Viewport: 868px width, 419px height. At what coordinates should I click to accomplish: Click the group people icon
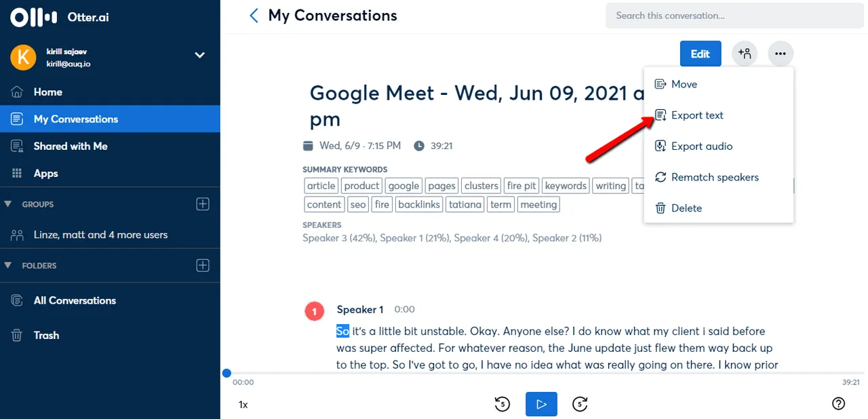[17, 235]
